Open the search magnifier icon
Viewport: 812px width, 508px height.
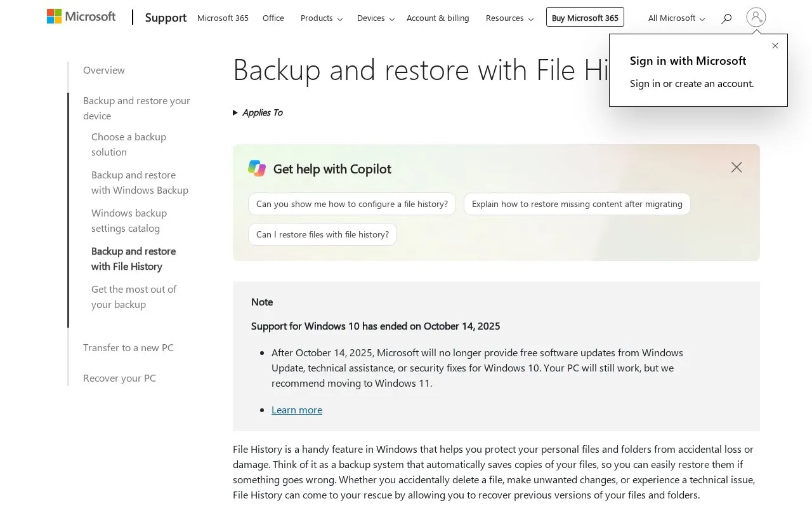pyautogui.click(x=726, y=18)
